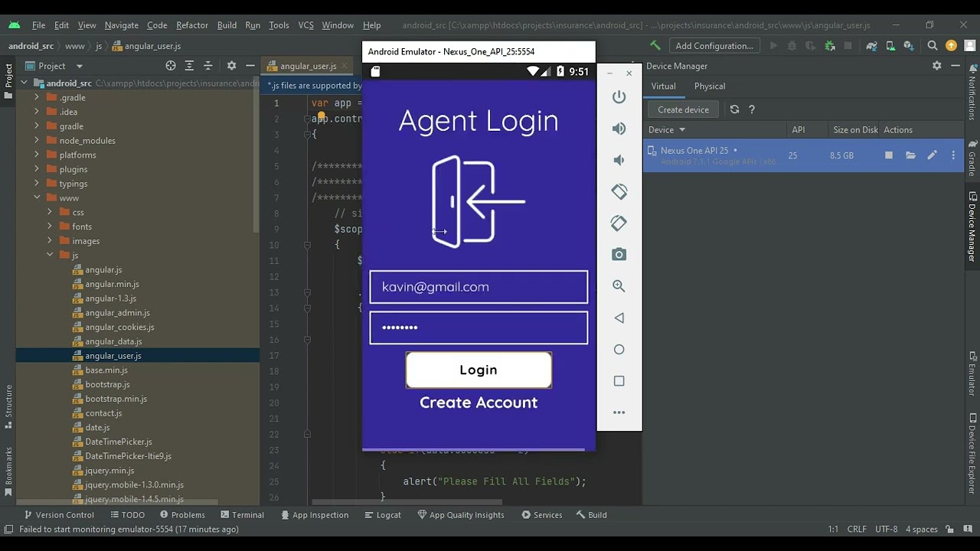Open the Project view dropdown
Screen dimensions: 980x551
coord(54,66)
